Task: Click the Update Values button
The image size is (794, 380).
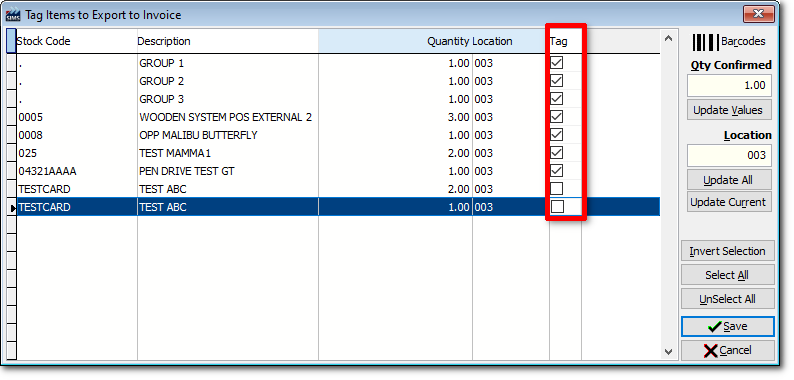Action: coord(729,110)
